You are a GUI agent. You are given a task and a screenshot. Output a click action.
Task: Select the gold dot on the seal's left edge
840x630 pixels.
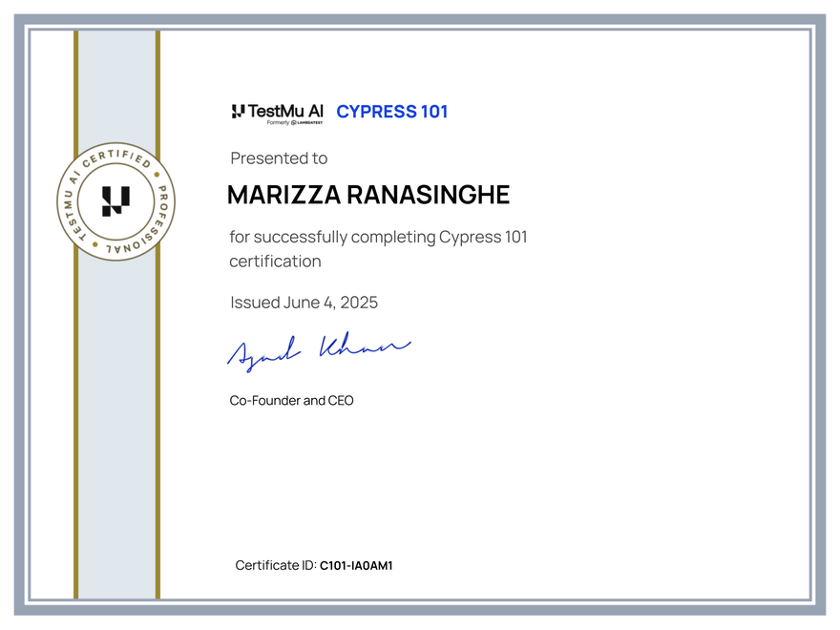click(94, 243)
